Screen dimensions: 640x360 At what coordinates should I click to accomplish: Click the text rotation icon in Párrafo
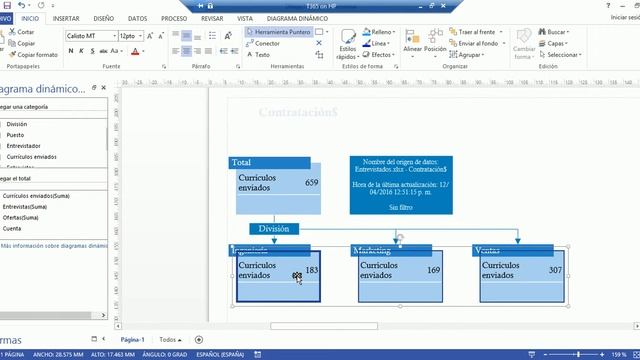[228, 36]
